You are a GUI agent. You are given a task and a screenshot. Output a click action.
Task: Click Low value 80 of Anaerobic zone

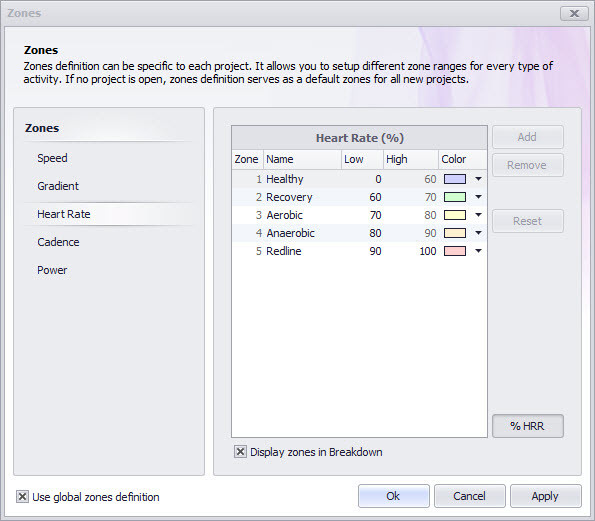362,233
